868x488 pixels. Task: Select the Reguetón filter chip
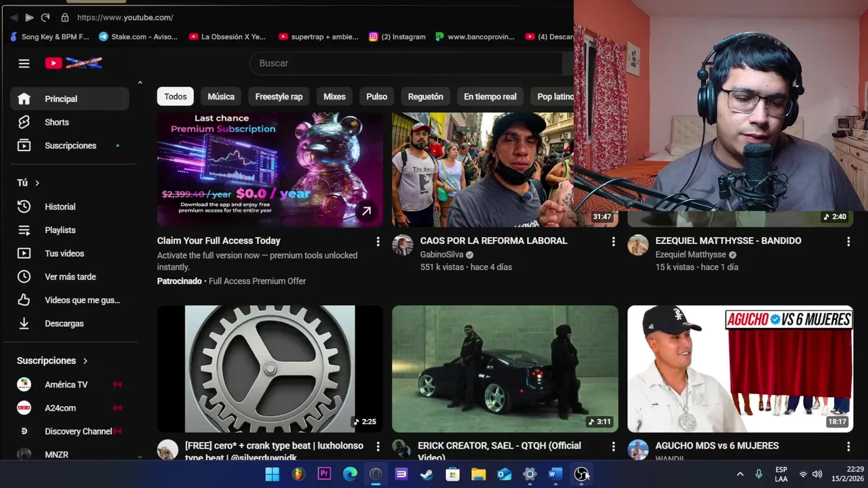click(x=425, y=97)
